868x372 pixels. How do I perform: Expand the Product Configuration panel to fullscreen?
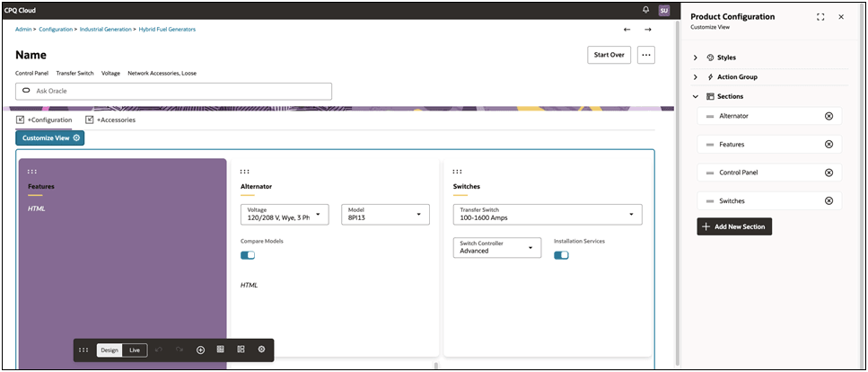[820, 17]
